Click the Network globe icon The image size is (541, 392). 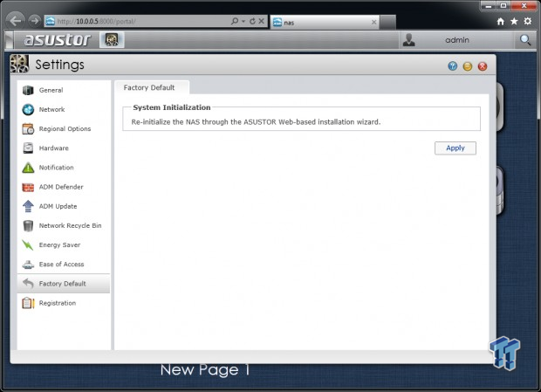pos(28,109)
